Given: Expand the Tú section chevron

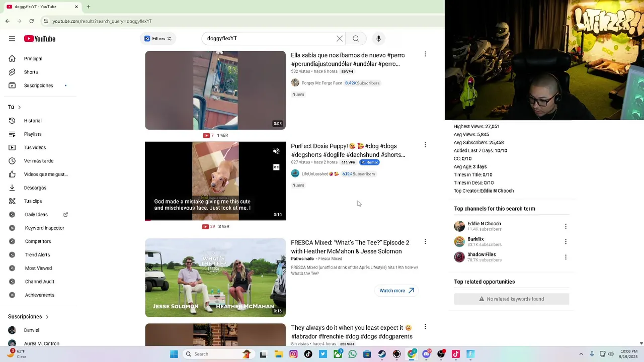Looking at the screenshot, I should tap(19, 107).
